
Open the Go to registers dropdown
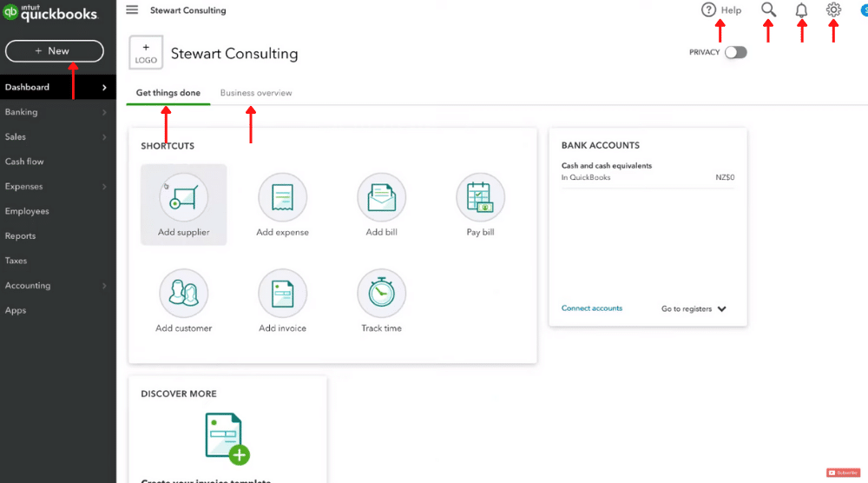point(693,308)
